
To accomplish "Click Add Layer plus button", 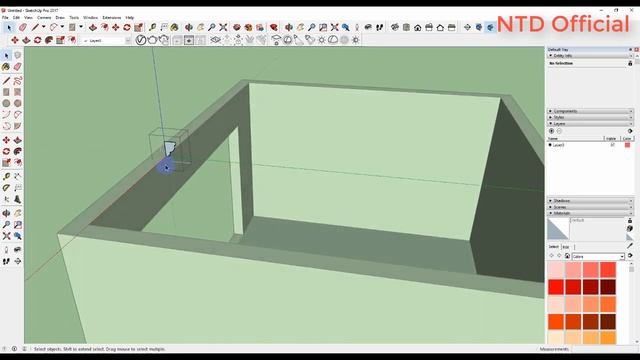I will pyautogui.click(x=551, y=131).
